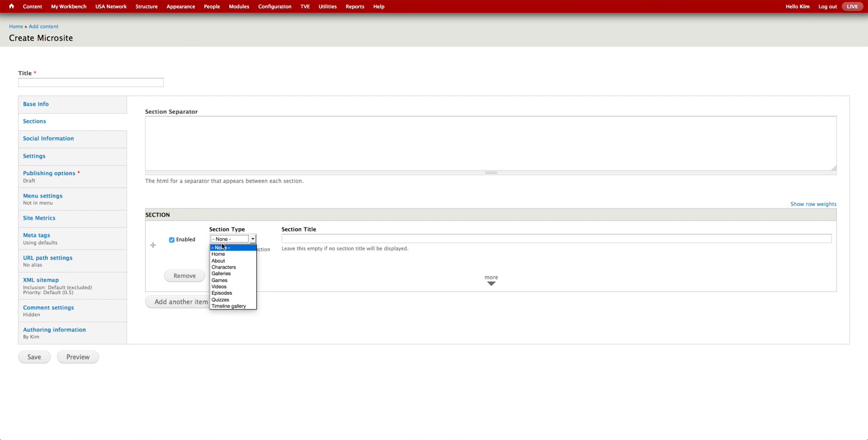Image resolution: width=868 pixels, height=440 pixels.
Task: Click the Section Type dropdown arrow
Action: (253, 239)
